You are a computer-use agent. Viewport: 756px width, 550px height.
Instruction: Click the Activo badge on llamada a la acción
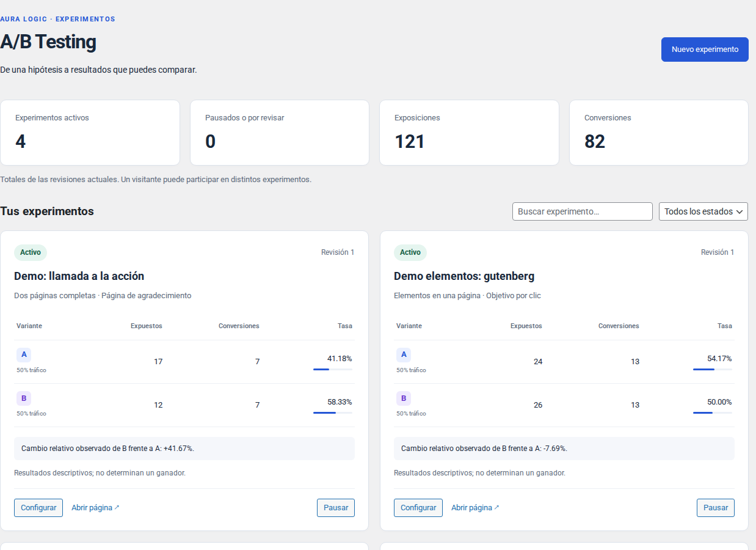click(31, 252)
